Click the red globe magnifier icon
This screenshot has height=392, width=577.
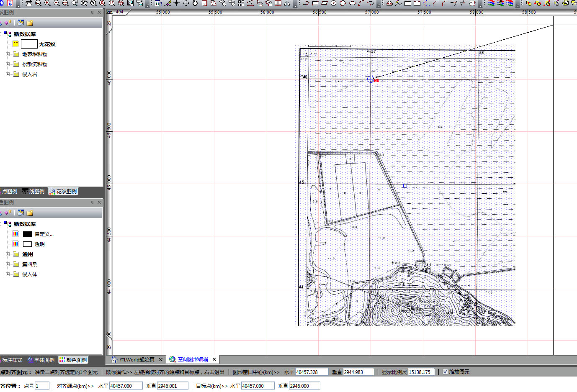pos(121,3)
